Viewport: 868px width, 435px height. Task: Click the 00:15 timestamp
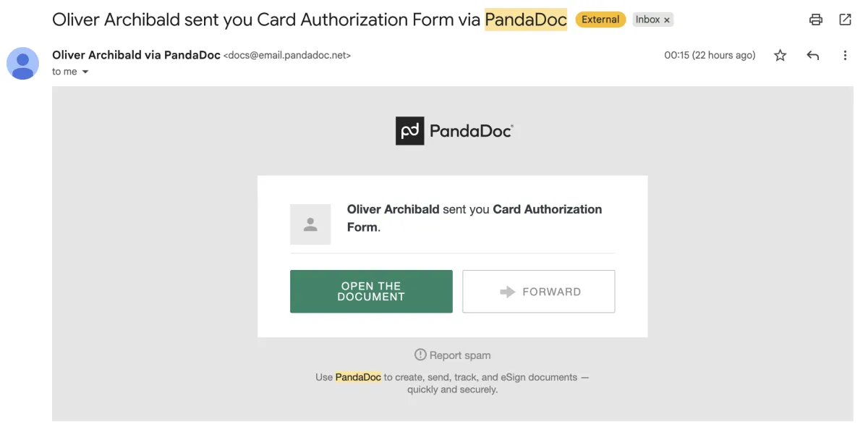[710, 55]
